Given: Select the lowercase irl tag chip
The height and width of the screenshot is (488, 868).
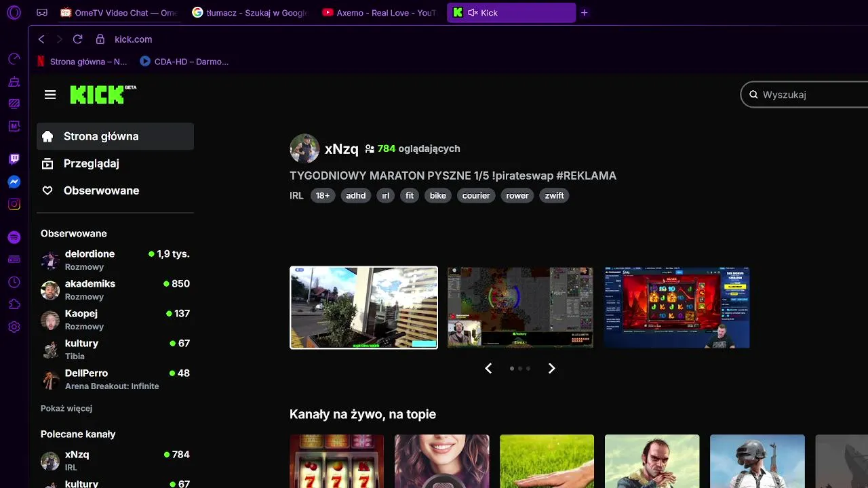Looking at the screenshot, I should (x=386, y=195).
